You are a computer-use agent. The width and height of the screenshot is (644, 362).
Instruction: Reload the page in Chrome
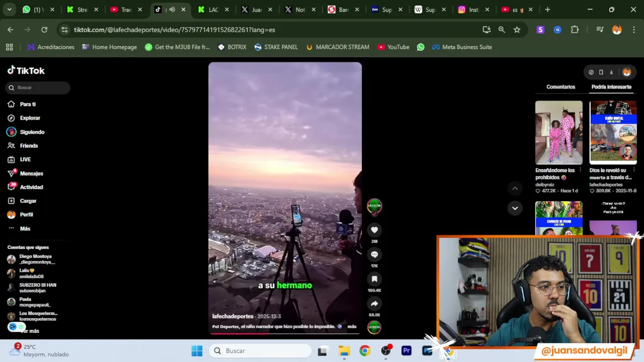(x=44, y=30)
